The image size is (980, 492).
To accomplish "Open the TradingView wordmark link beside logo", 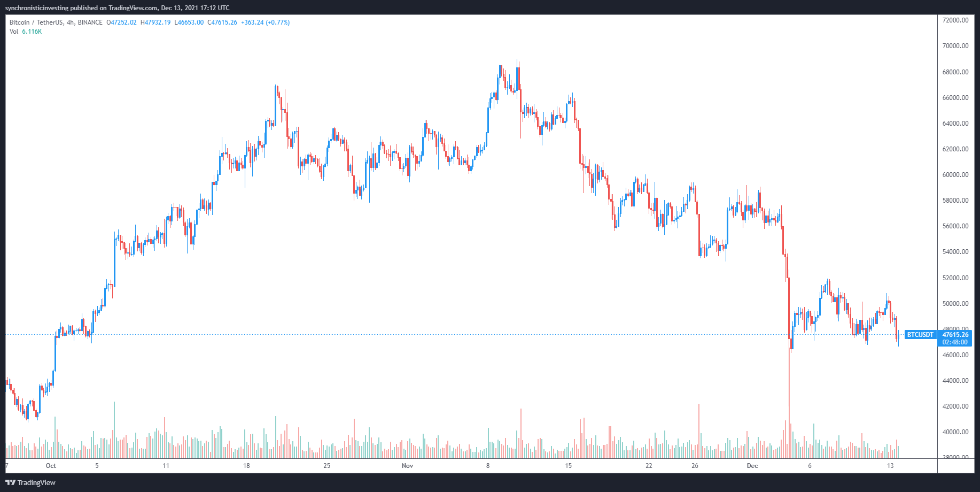I will pos(36,482).
